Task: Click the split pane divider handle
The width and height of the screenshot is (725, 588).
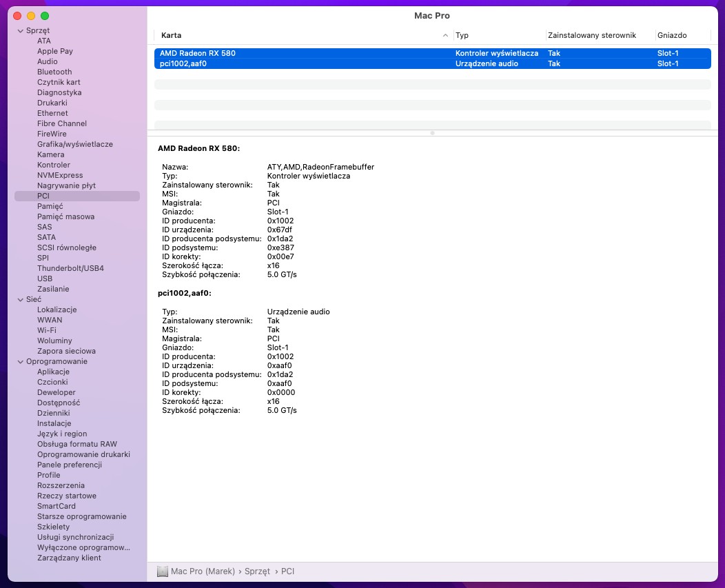Action: (432, 133)
